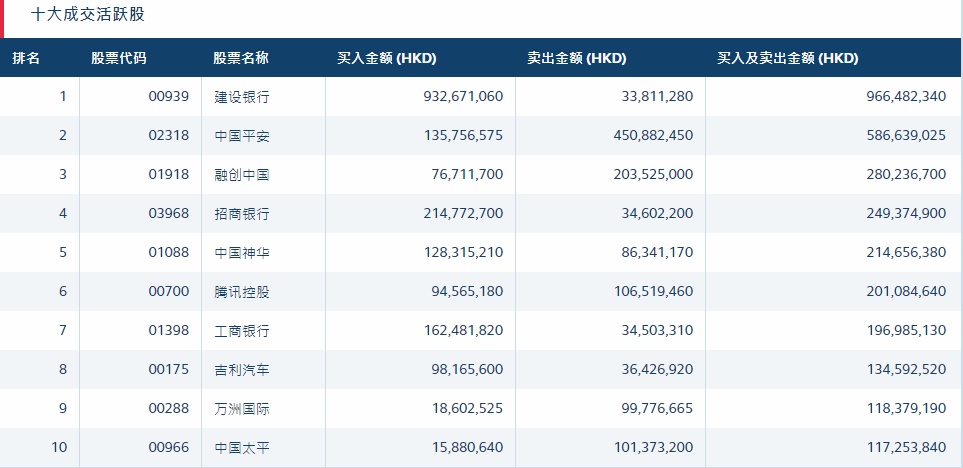Image resolution: width=963 pixels, height=468 pixels.
Task: Click sell amount 34,602,200
Action: pos(659,213)
